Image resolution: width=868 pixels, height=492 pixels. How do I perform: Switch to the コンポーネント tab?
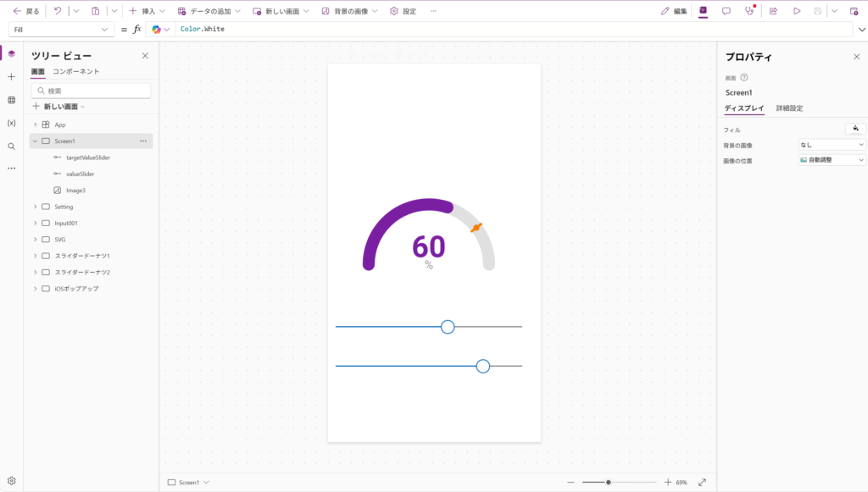point(75,72)
